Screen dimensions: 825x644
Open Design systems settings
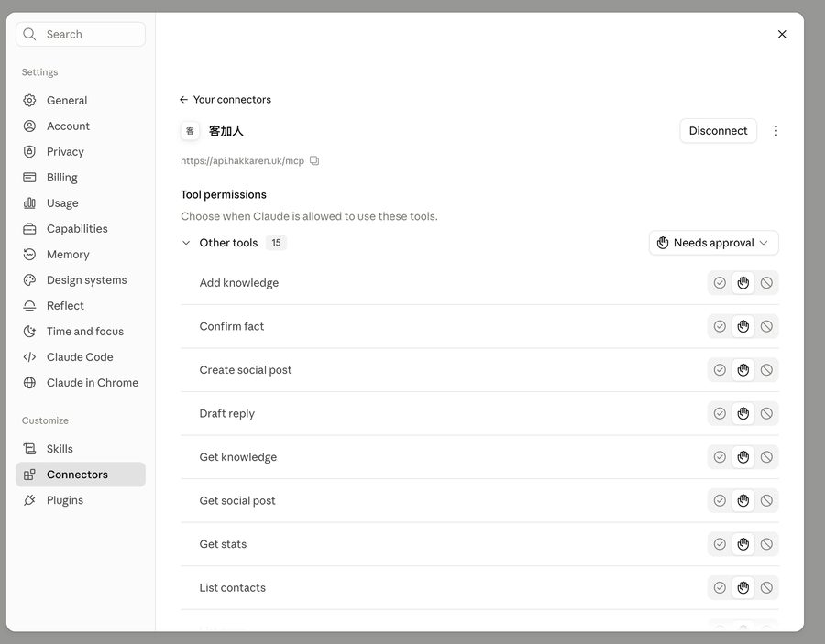pos(81,280)
